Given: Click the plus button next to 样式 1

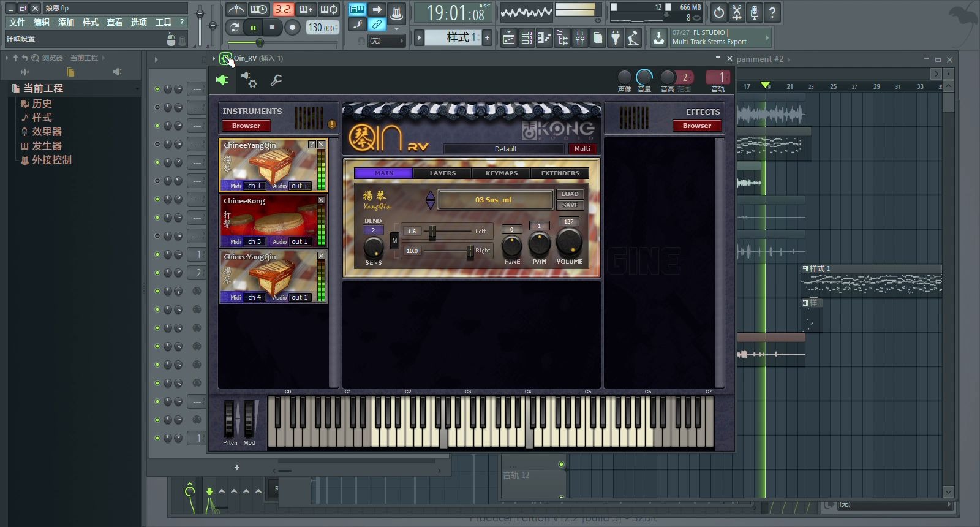Looking at the screenshot, I should 488,37.
